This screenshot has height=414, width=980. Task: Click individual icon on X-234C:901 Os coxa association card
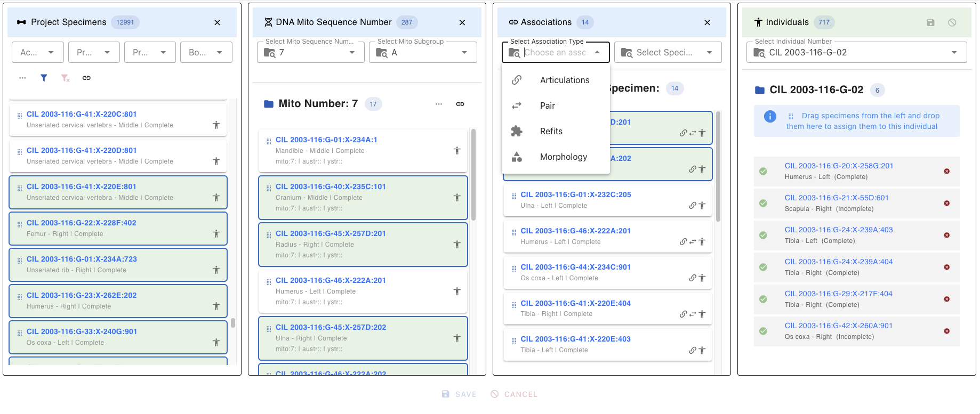coord(702,278)
